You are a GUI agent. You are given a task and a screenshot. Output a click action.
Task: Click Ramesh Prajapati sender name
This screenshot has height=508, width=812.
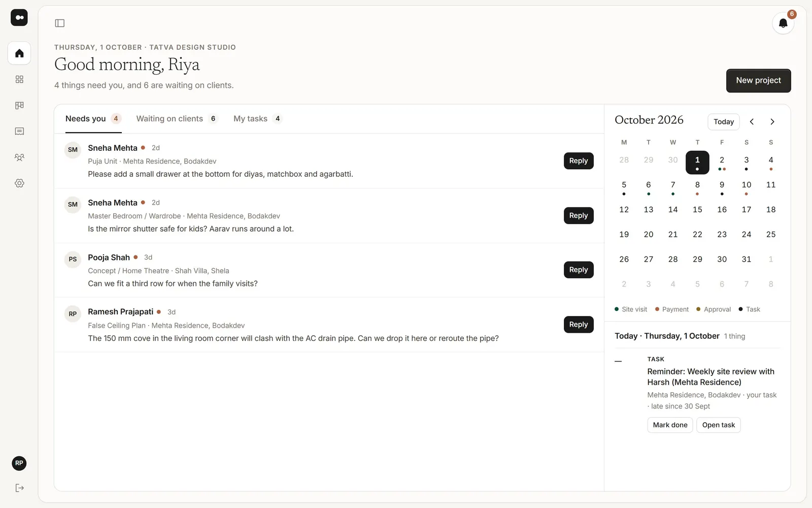tap(120, 312)
